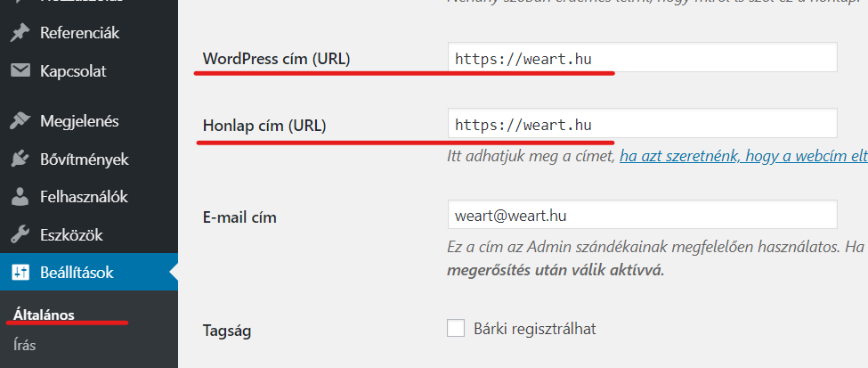Click the Eszközök wrench icon
868x368 pixels.
coord(20,235)
